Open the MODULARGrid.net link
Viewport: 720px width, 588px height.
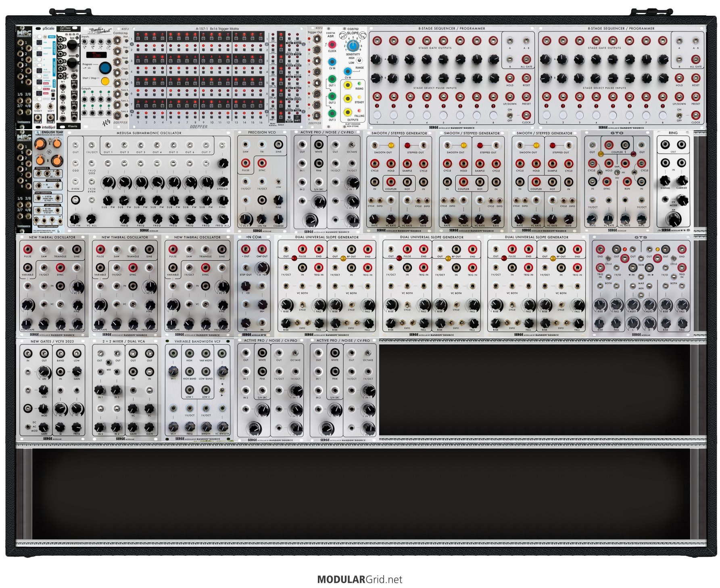coord(359,580)
